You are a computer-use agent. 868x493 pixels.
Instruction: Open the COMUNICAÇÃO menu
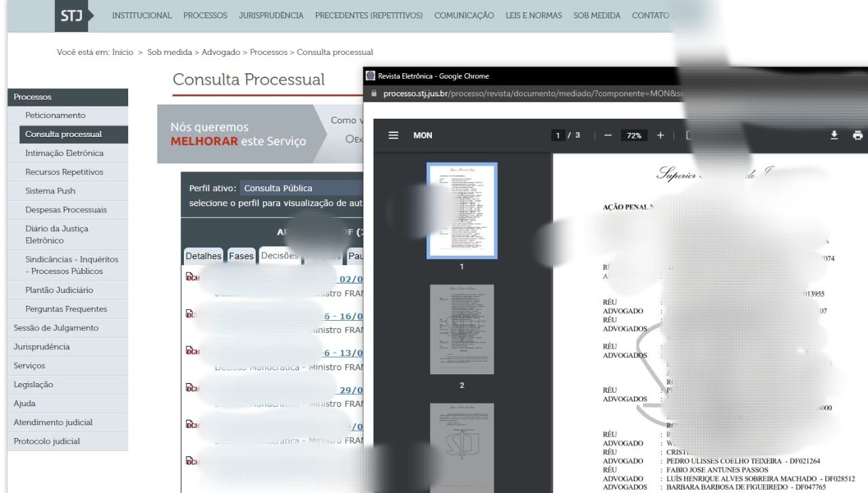pyautogui.click(x=464, y=16)
